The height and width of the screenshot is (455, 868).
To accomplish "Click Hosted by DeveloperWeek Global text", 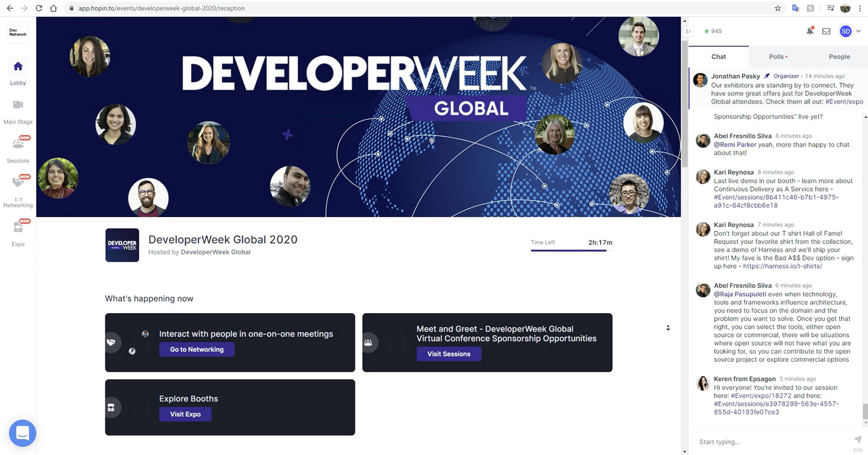I will tap(200, 252).
